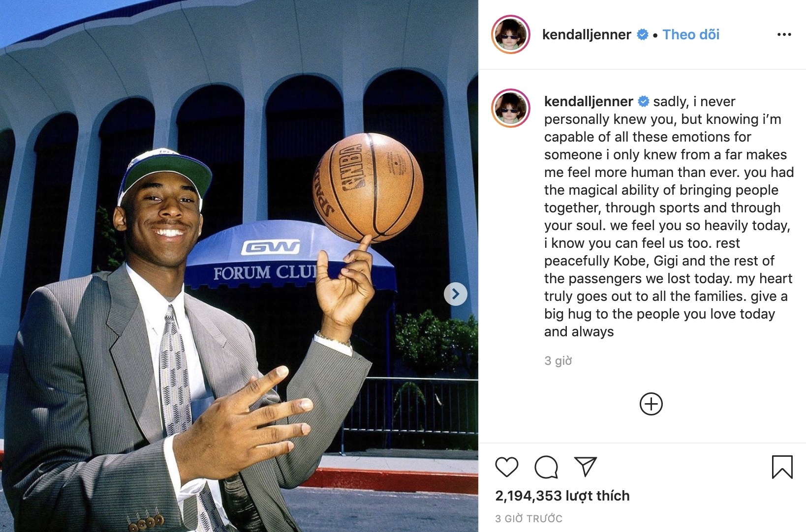The image size is (806, 532).
Task: Click the caption text about Kobe
Action: click(x=668, y=216)
